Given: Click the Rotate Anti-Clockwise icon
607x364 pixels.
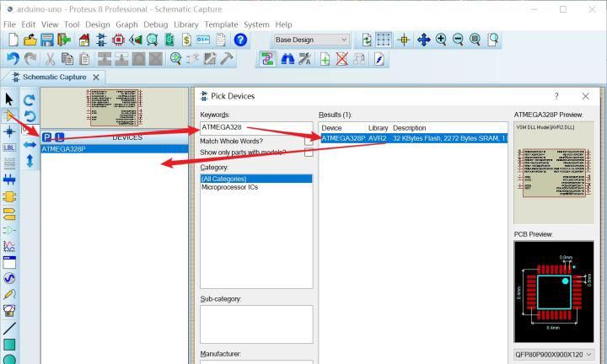Looking at the screenshot, I should coord(30,115).
